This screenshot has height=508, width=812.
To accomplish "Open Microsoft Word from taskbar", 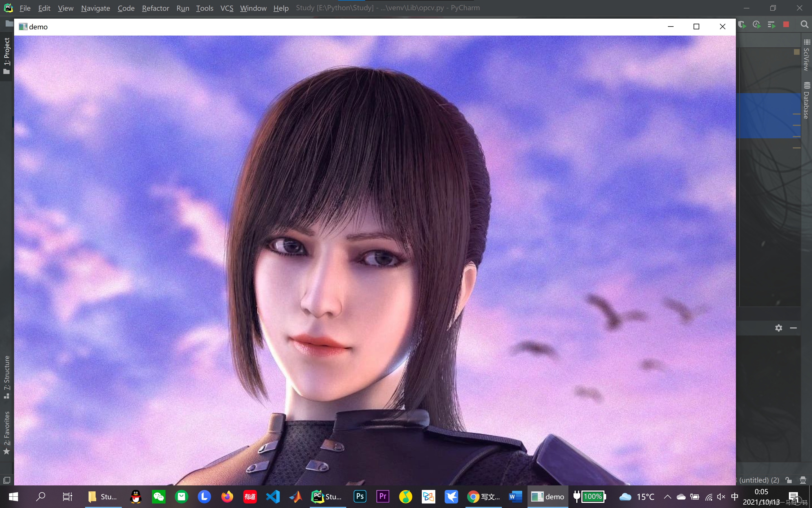I will pyautogui.click(x=515, y=497).
